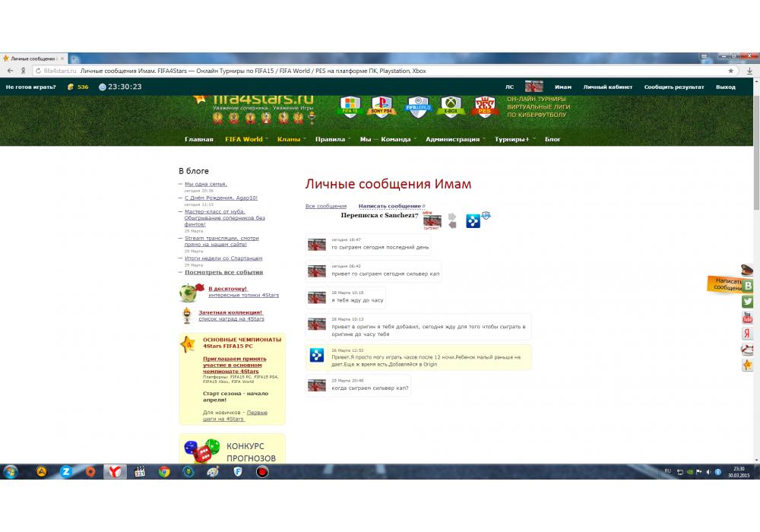Click the red record app on taskbar

pos(262,471)
